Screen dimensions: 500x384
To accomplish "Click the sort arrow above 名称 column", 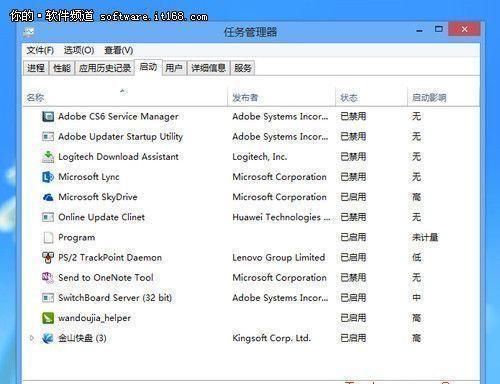I will (122, 91).
